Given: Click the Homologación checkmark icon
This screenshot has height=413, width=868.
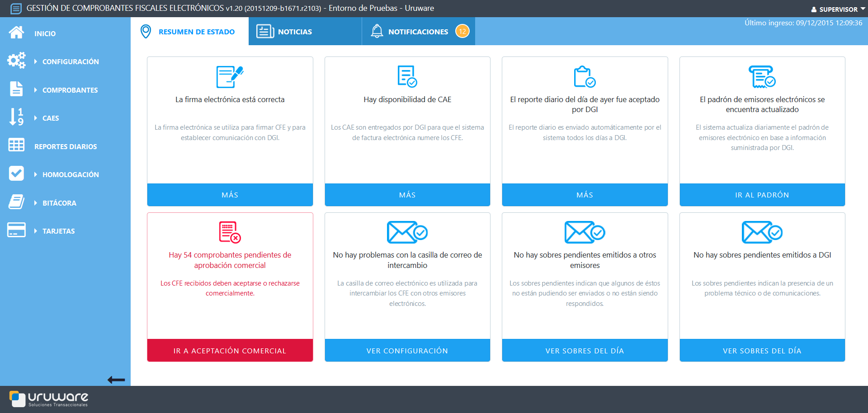Looking at the screenshot, I should pos(16,174).
